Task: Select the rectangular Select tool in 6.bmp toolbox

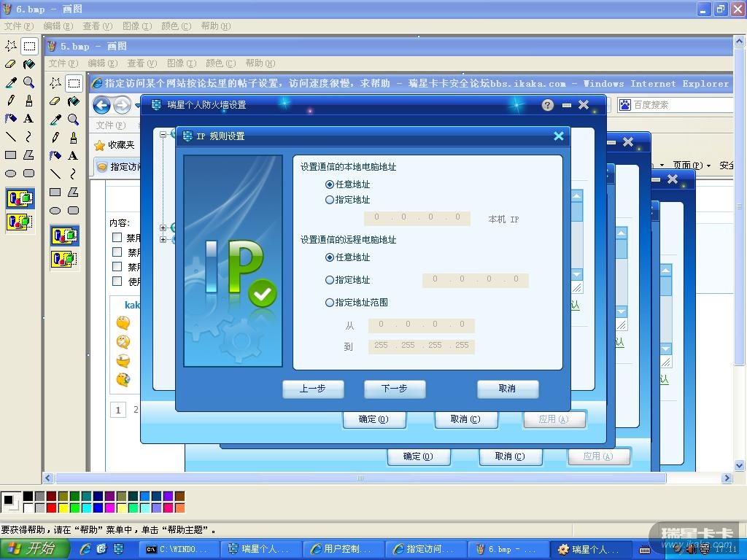Action: tap(29, 46)
